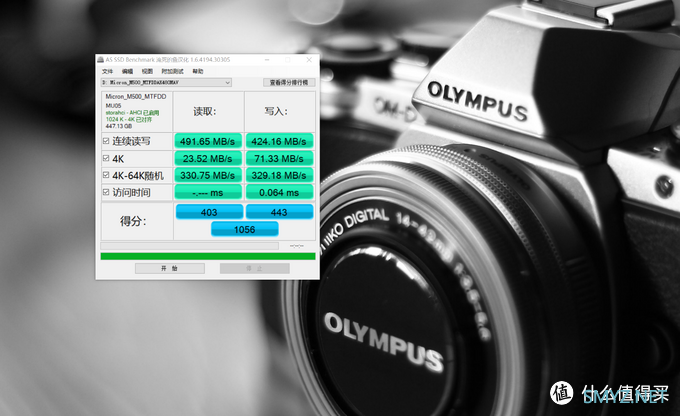The height and width of the screenshot is (416, 680).
Task: Toggle the 连续读写 checkbox
Action: coord(106,141)
